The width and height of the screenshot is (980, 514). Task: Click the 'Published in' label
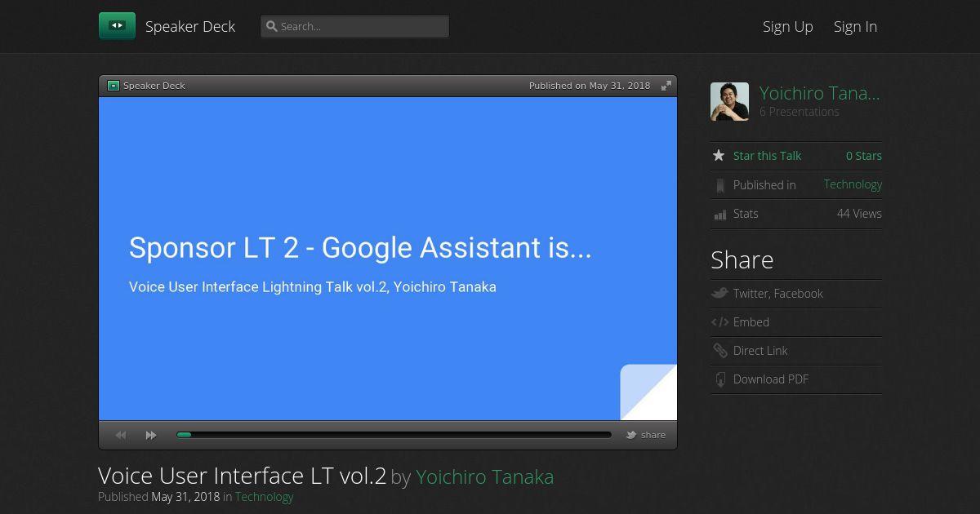pyautogui.click(x=764, y=185)
